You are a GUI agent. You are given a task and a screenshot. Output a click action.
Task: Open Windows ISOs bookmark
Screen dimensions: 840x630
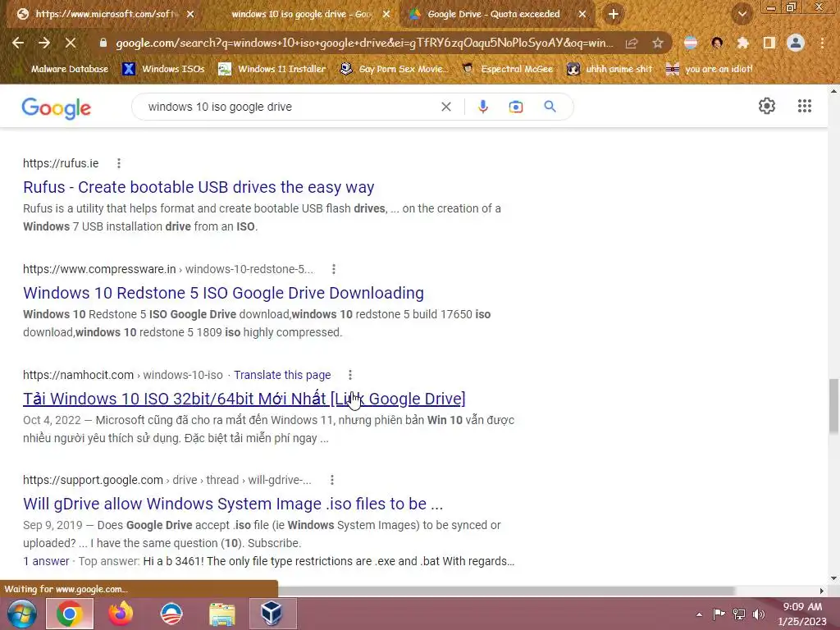coord(163,69)
